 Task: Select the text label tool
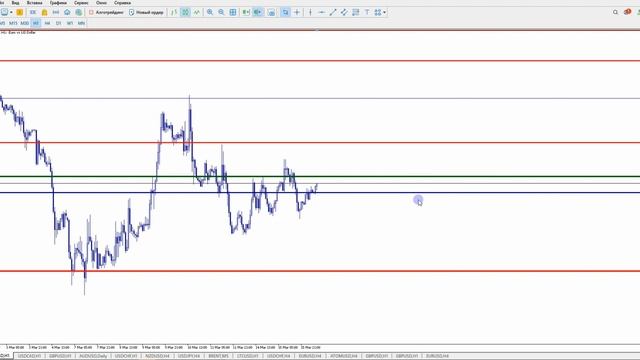pyautogui.click(x=367, y=12)
